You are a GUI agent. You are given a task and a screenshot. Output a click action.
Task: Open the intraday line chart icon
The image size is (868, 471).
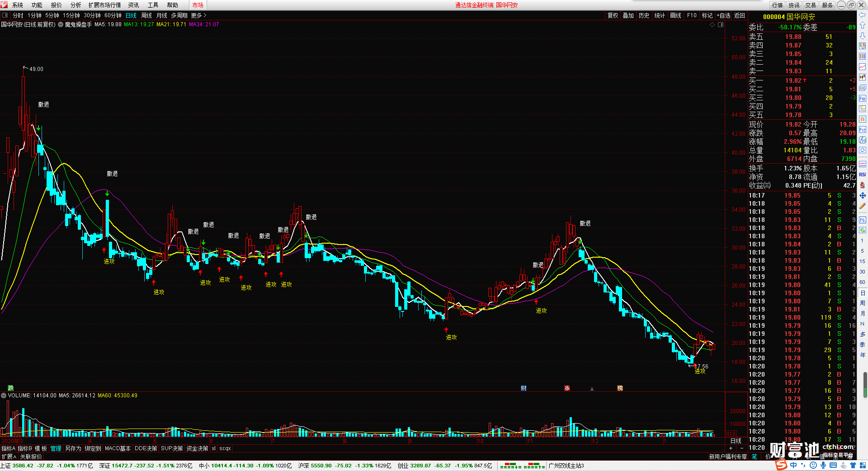coord(862,67)
